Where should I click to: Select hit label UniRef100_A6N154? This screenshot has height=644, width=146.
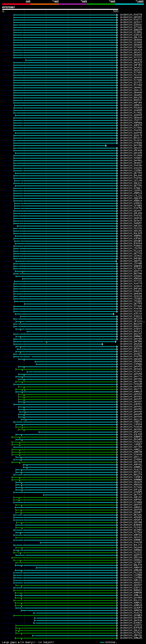[131, 610]
